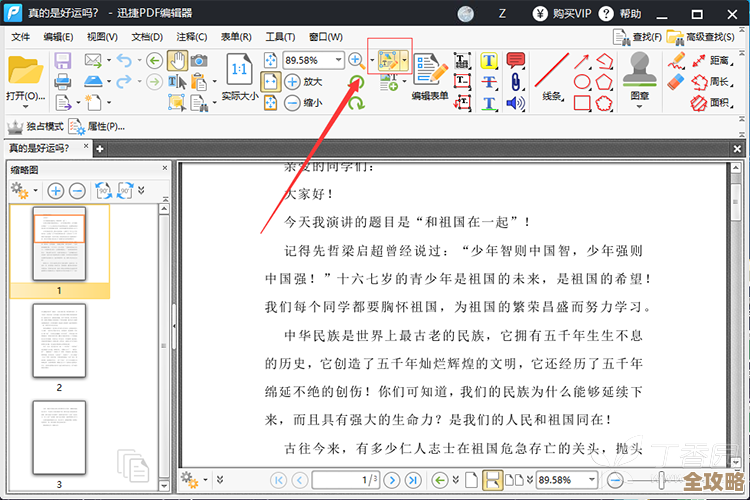This screenshot has width=750, height=500.
Task: Click the paperclip attach file icon
Action: [x=516, y=81]
